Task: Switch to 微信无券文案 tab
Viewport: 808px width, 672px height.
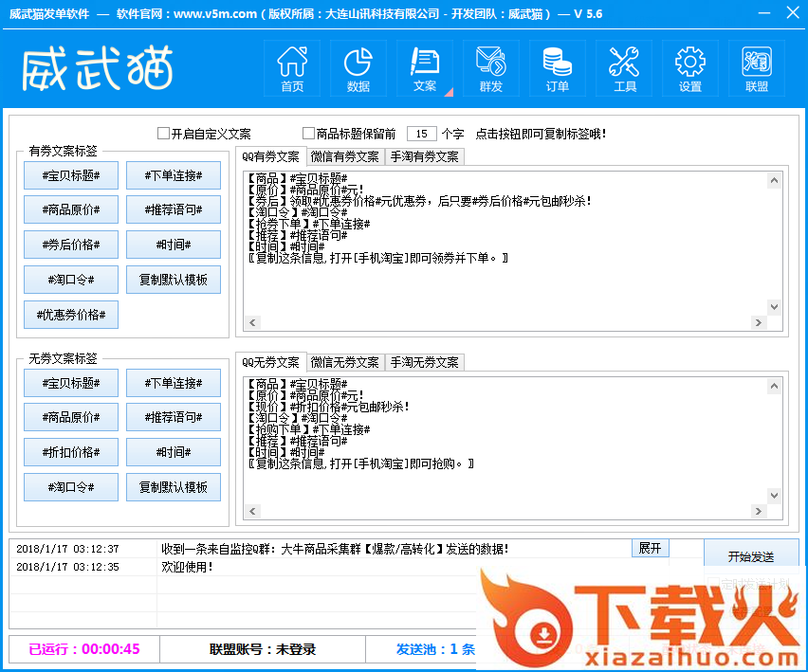Action: tap(345, 362)
